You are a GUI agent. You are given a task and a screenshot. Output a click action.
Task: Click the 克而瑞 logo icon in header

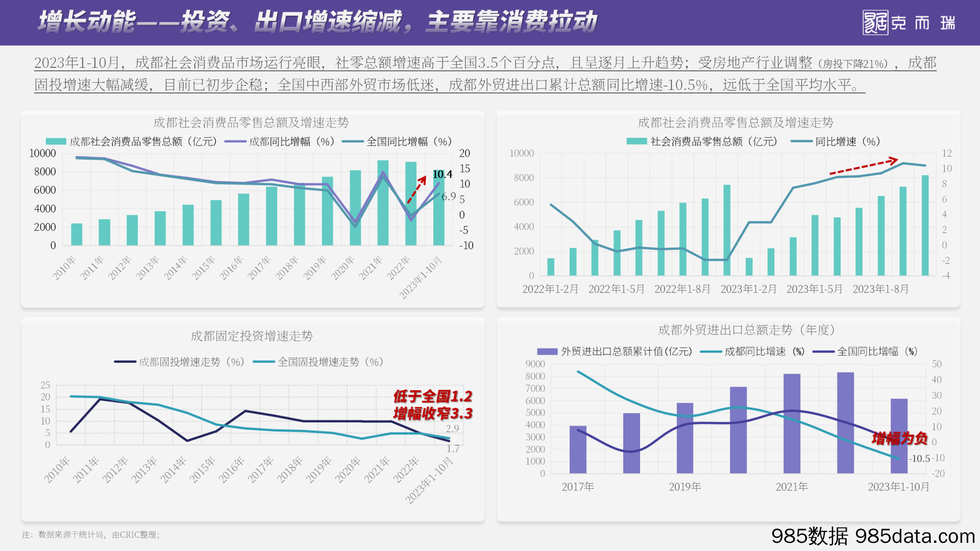pos(876,23)
